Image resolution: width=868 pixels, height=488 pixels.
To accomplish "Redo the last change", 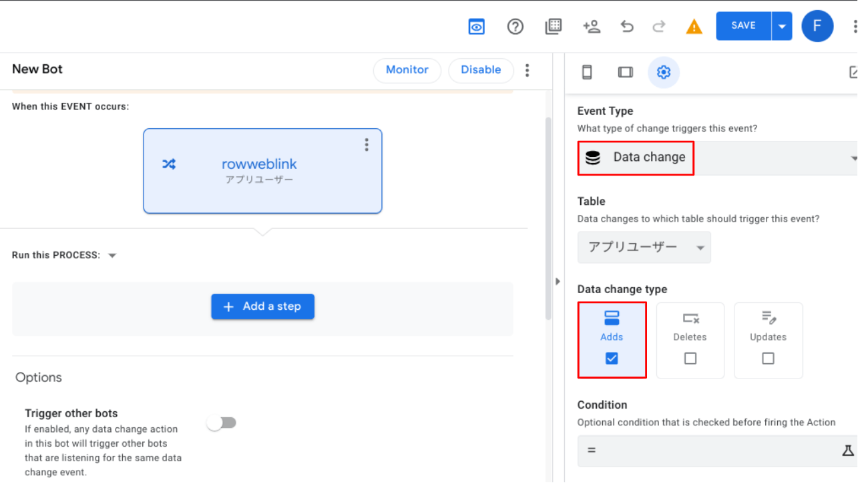I will (659, 27).
